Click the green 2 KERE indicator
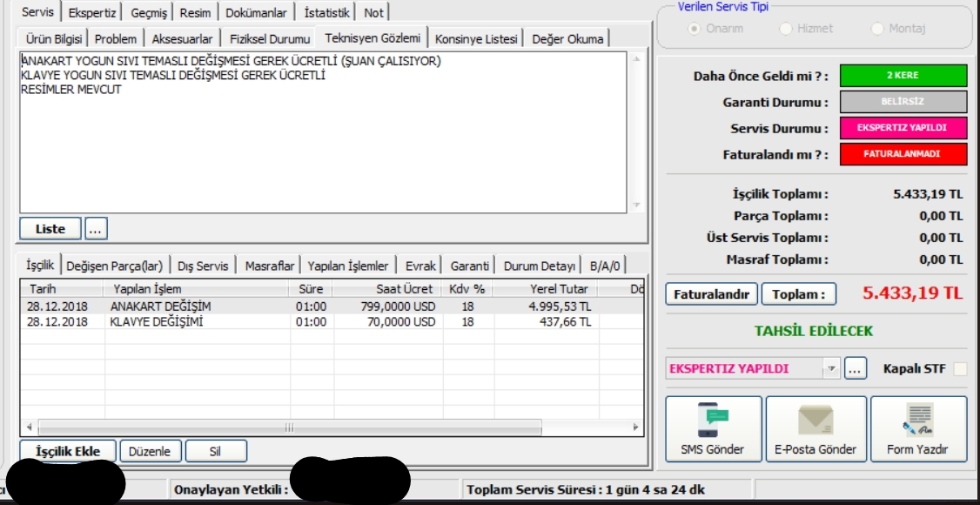Viewport: 980px width, 505px height. tap(903, 76)
